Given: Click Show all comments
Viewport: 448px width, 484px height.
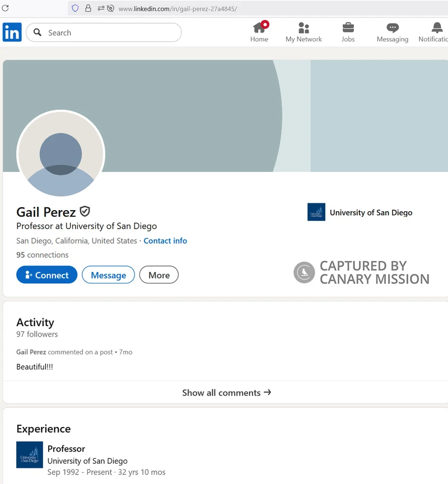Looking at the screenshot, I should (x=226, y=392).
